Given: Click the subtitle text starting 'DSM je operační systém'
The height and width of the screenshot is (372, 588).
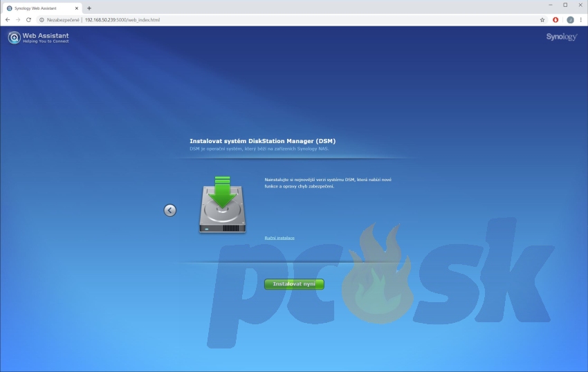Looking at the screenshot, I should pos(259,149).
